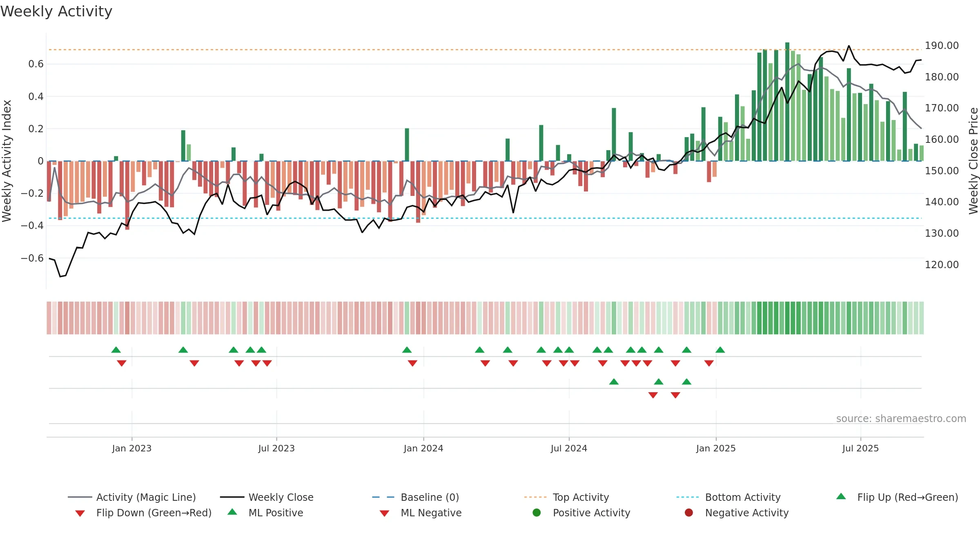
Task: Click the −0.6 activity index axis label
Action: [32, 258]
